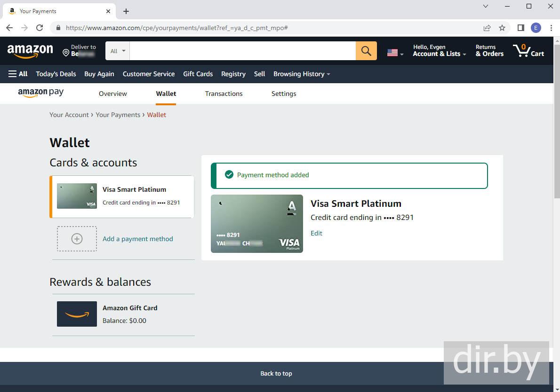Image resolution: width=560 pixels, height=392 pixels.
Task: Click the share page icon in address bar
Action: click(487, 28)
